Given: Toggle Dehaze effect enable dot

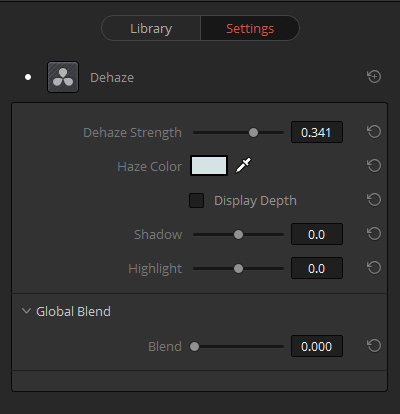Looking at the screenshot, I should 28,77.
